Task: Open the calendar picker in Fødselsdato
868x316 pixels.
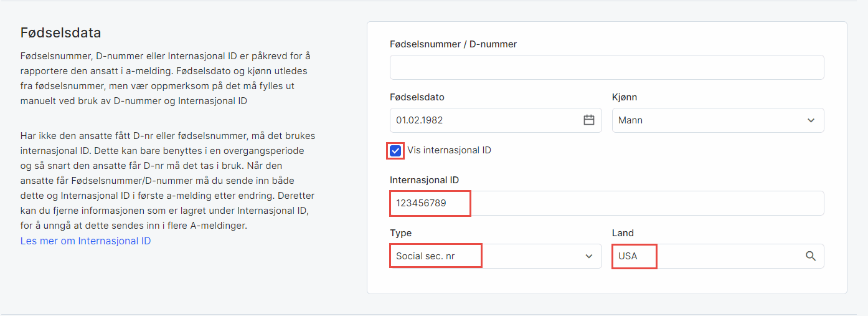Action: click(588, 120)
